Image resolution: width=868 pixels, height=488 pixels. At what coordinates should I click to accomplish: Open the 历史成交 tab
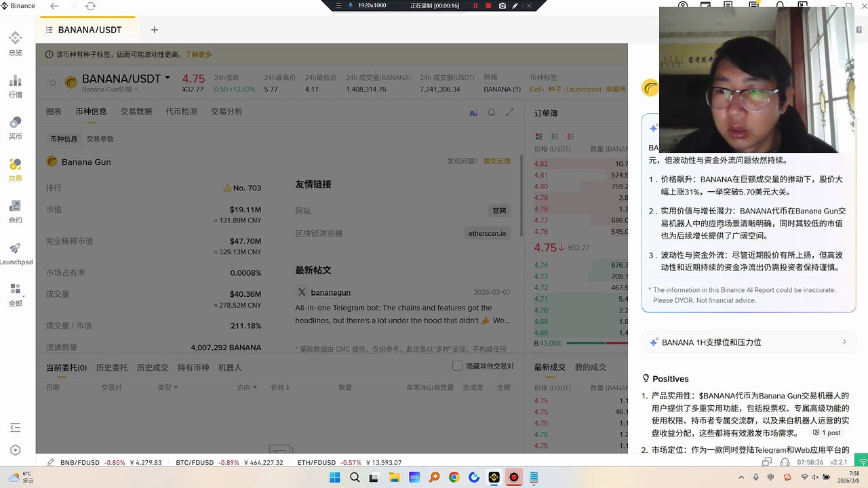coord(153,367)
